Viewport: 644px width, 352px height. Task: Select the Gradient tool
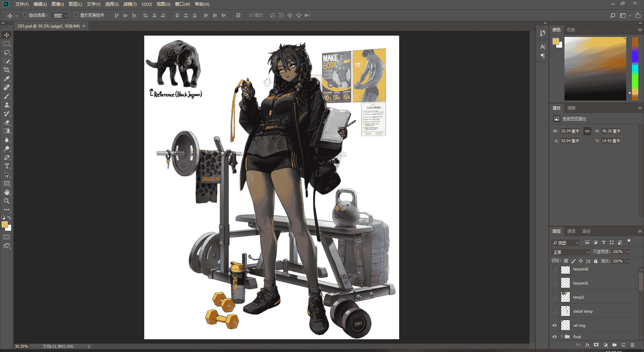7,131
